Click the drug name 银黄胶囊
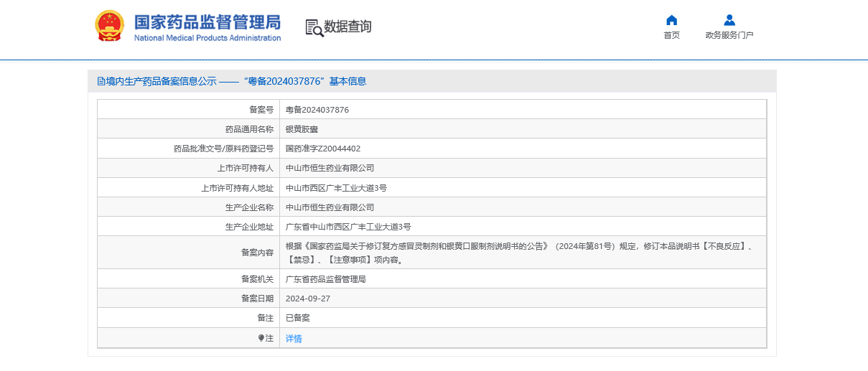Image resolution: width=868 pixels, height=371 pixels. (x=302, y=129)
